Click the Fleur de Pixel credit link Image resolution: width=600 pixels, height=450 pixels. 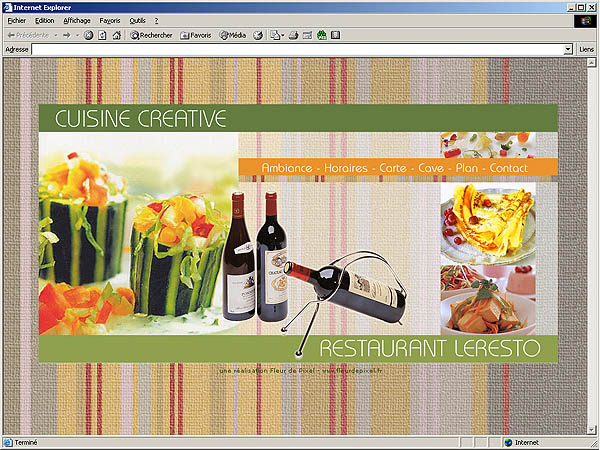[301, 370]
